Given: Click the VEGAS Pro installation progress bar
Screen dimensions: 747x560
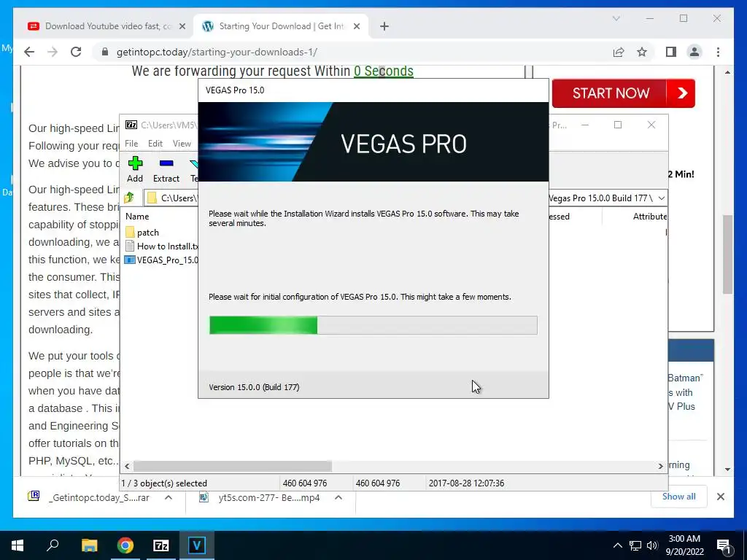Looking at the screenshot, I should (x=373, y=325).
